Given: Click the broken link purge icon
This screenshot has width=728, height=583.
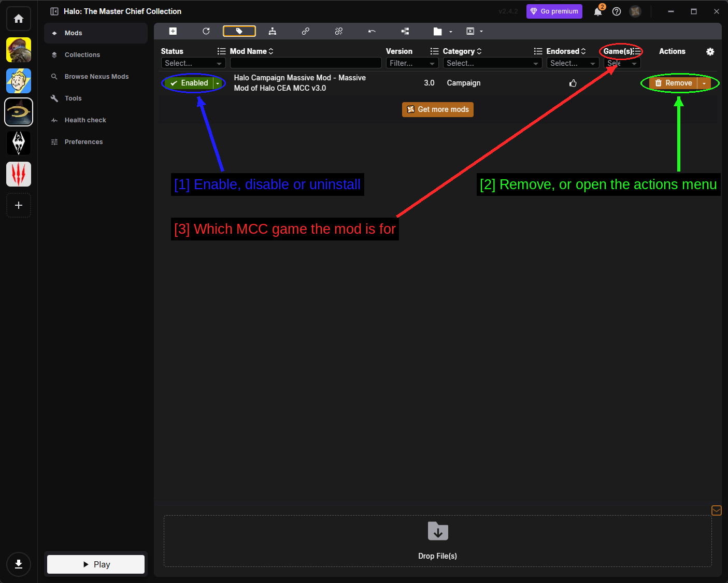Looking at the screenshot, I should (x=339, y=31).
